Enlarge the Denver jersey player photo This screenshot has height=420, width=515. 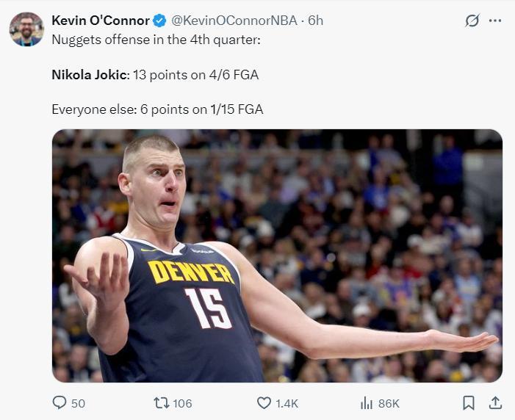coord(277,256)
